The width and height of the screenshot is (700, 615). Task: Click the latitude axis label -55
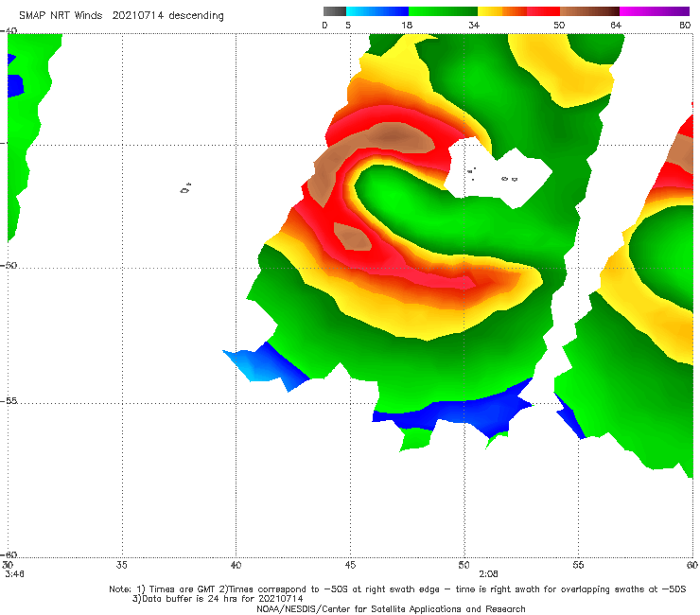(9, 400)
